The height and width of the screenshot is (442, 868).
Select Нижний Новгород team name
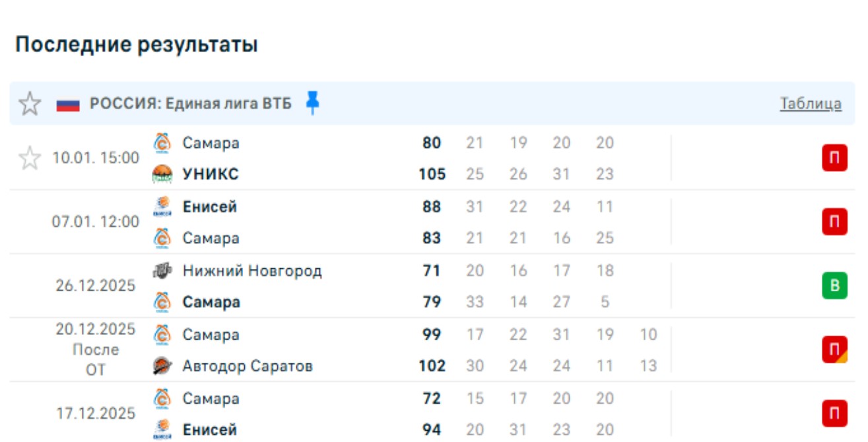click(252, 271)
